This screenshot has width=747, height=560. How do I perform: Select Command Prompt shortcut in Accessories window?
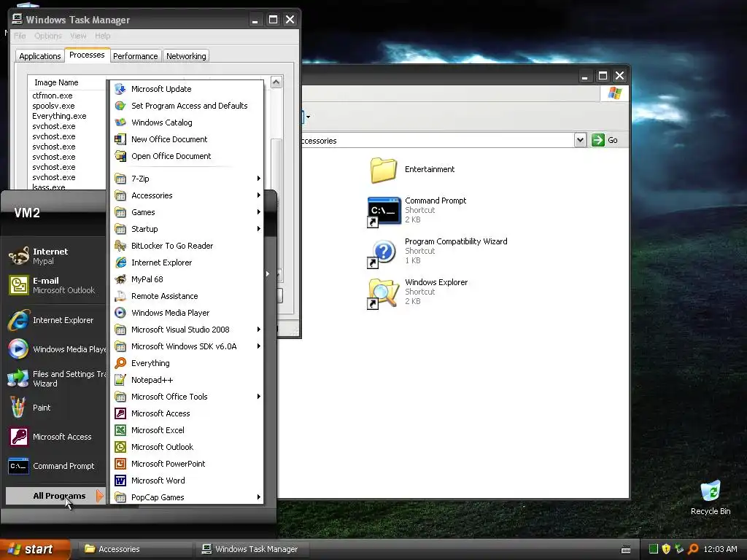point(417,210)
